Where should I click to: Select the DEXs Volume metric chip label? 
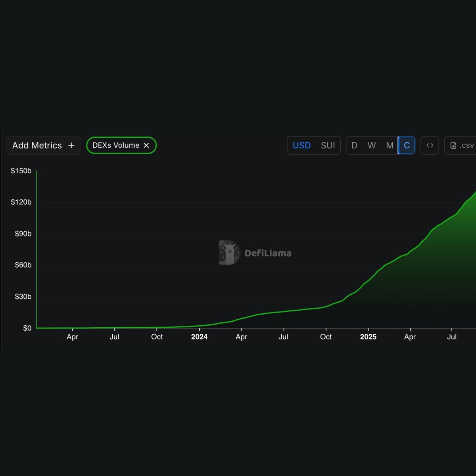(116, 146)
